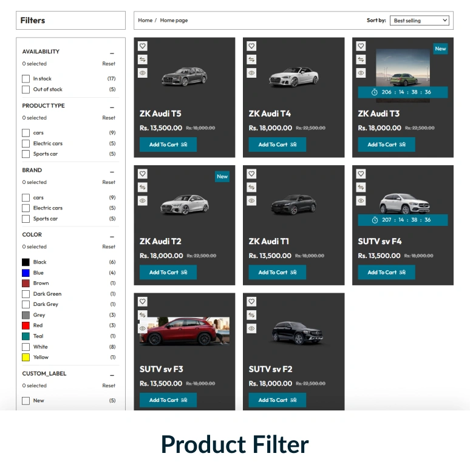Image resolution: width=470 pixels, height=476 pixels.
Task: Quick view the SUTV sv F4
Action: click(x=361, y=200)
